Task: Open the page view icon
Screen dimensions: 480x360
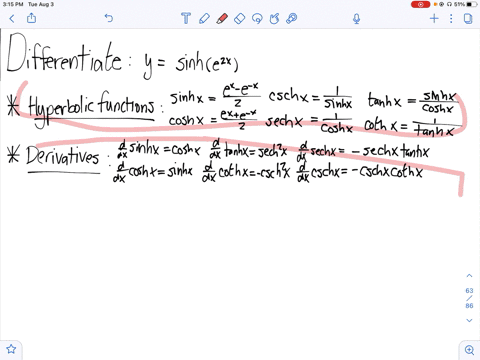Action: click(468, 18)
